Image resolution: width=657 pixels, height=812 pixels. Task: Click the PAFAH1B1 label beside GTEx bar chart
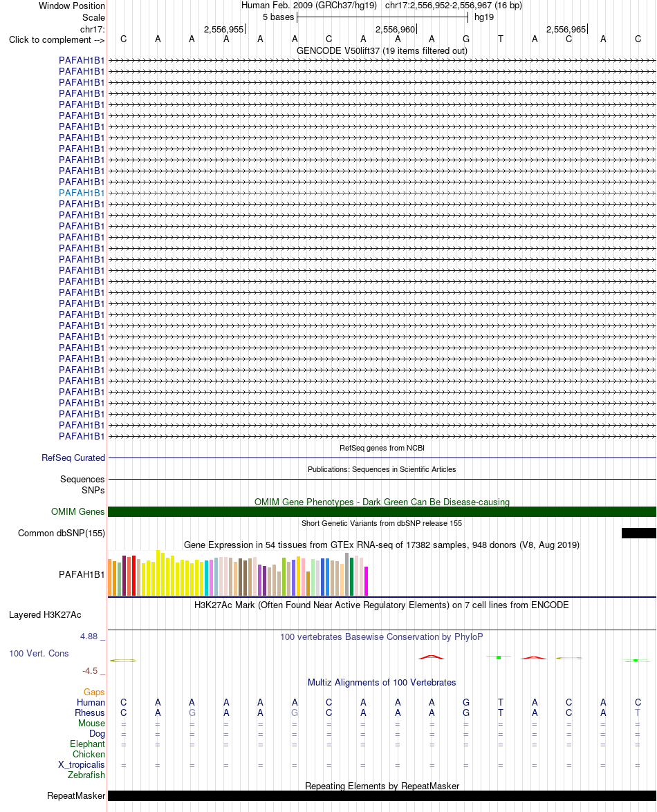[x=82, y=575]
